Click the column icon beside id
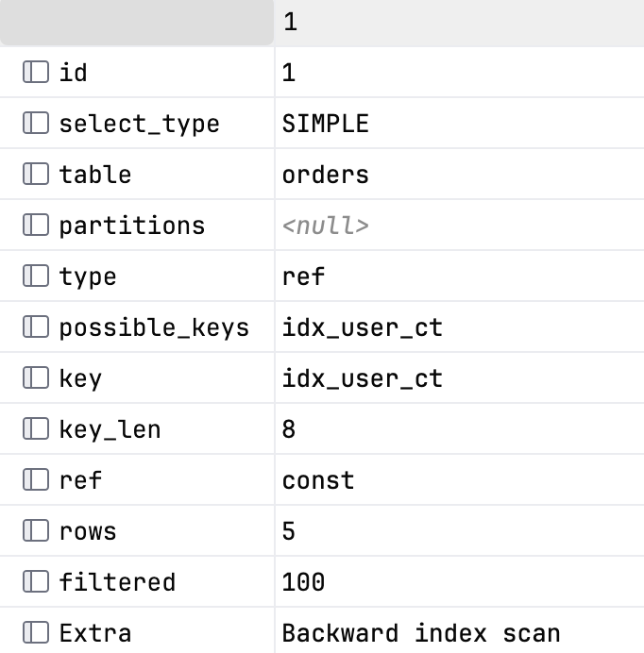This screenshot has width=644, height=653. pos(36,72)
